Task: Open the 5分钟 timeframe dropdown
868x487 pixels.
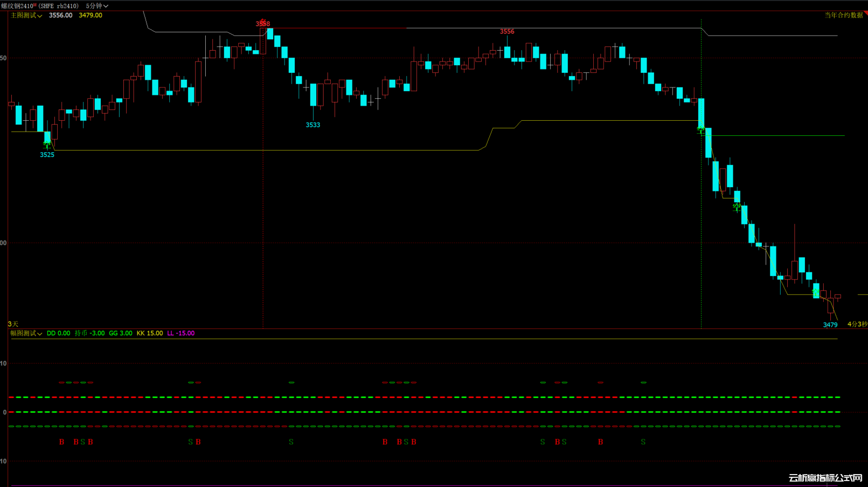Action: coord(97,6)
